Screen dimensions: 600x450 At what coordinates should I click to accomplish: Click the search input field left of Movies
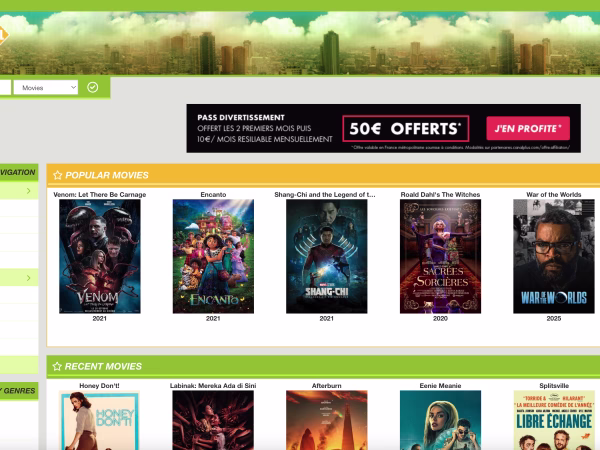[x=5, y=87]
